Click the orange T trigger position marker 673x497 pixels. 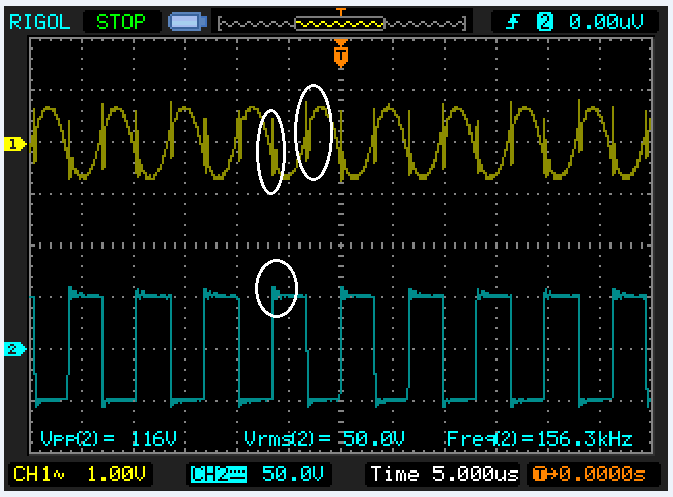click(340, 53)
